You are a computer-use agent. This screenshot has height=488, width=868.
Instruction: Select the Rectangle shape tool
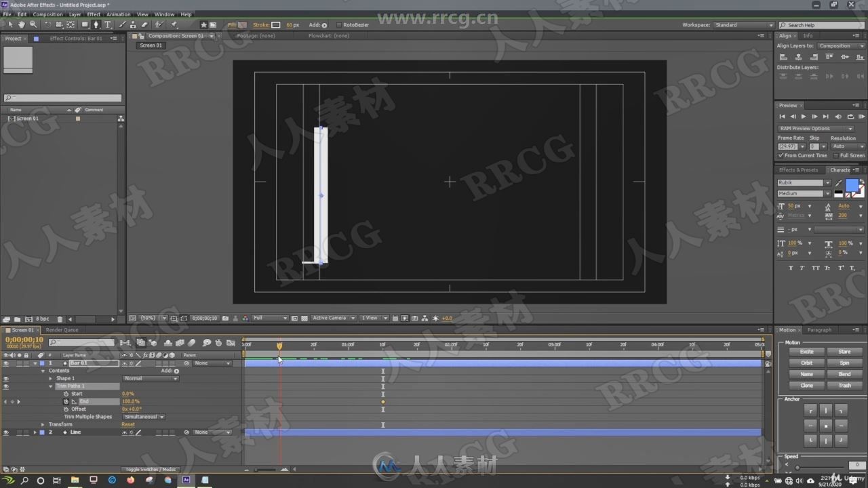point(85,24)
